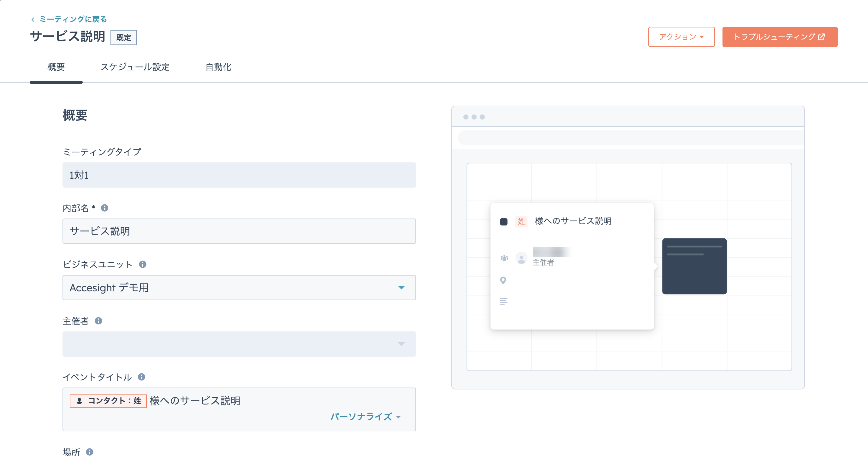Click the attendees group icon in preview
The image size is (868, 461).
pyautogui.click(x=504, y=258)
